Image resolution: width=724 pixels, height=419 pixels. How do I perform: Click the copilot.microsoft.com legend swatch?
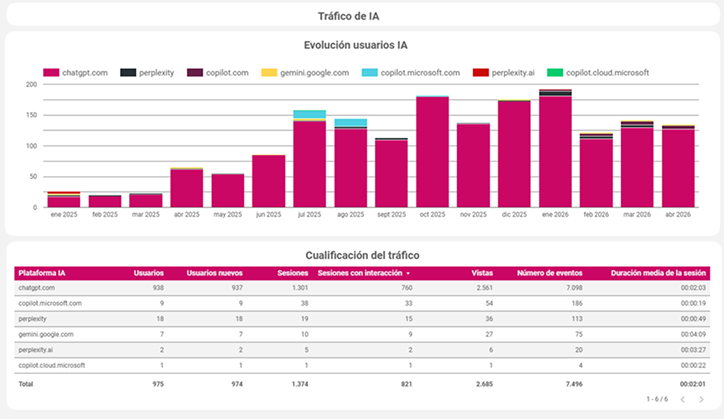point(369,73)
